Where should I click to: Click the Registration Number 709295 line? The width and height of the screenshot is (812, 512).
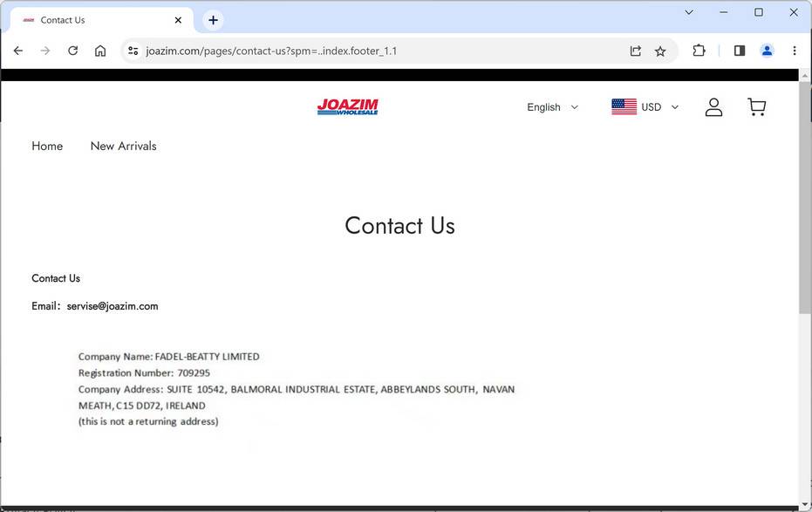tap(144, 372)
